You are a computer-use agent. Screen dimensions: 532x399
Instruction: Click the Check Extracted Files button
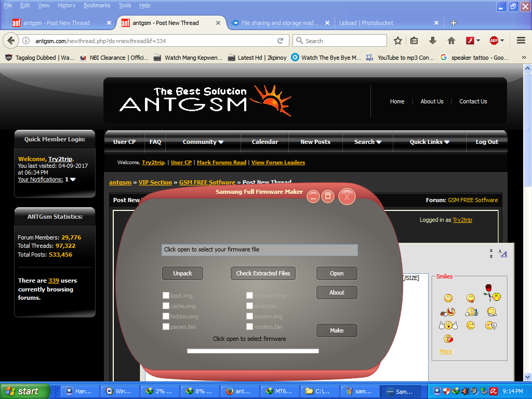coord(263,273)
